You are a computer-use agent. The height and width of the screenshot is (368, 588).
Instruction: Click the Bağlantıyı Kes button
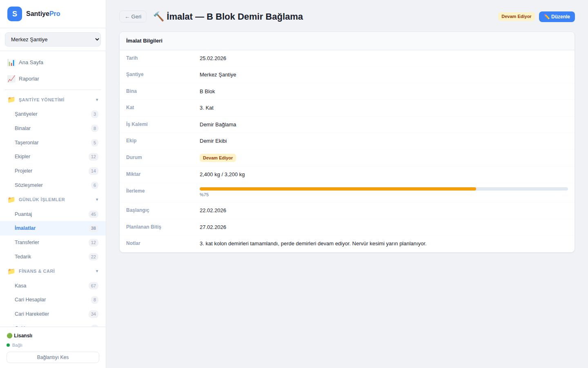coord(53,357)
